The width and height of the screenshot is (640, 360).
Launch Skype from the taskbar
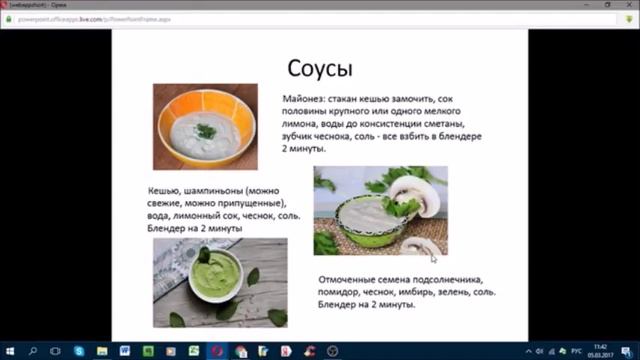tap(79, 351)
